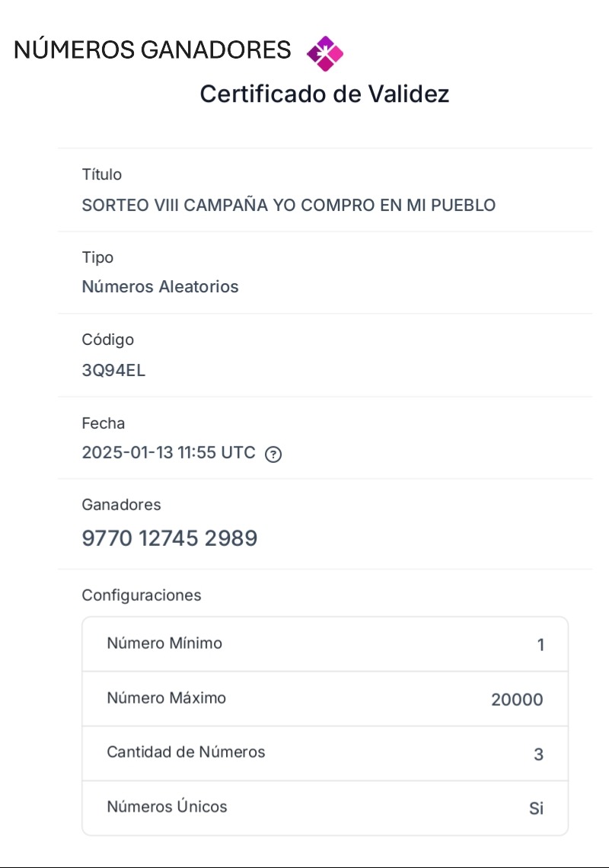Click the Fecha field label
Viewport: 609px width, 868px height.
click(x=103, y=423)
